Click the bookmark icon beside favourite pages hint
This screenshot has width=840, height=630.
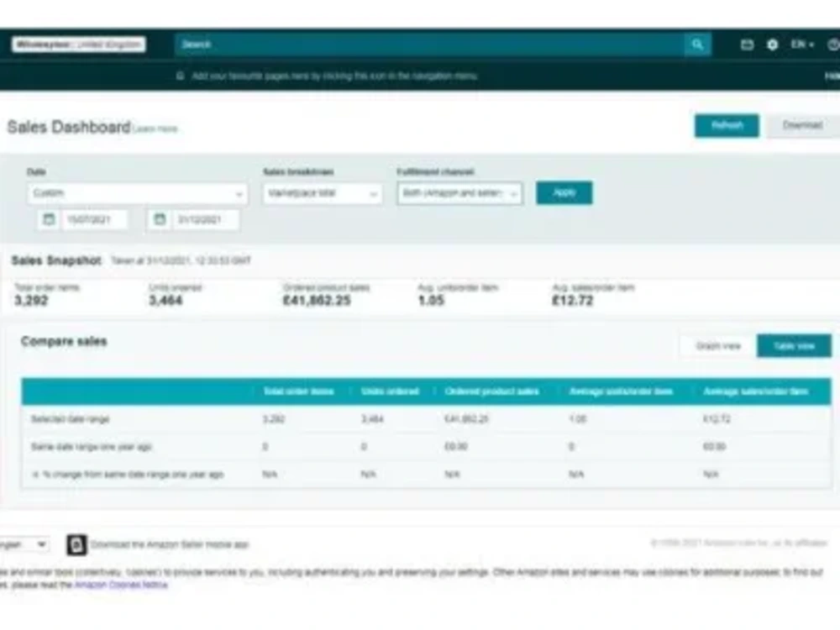click(x=181, y=76)
